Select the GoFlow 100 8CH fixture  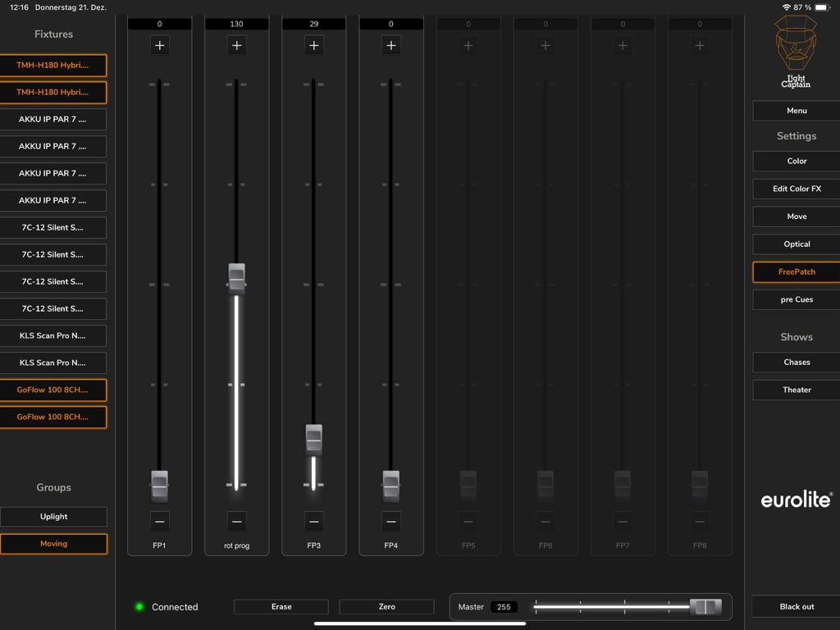(53, 390)
